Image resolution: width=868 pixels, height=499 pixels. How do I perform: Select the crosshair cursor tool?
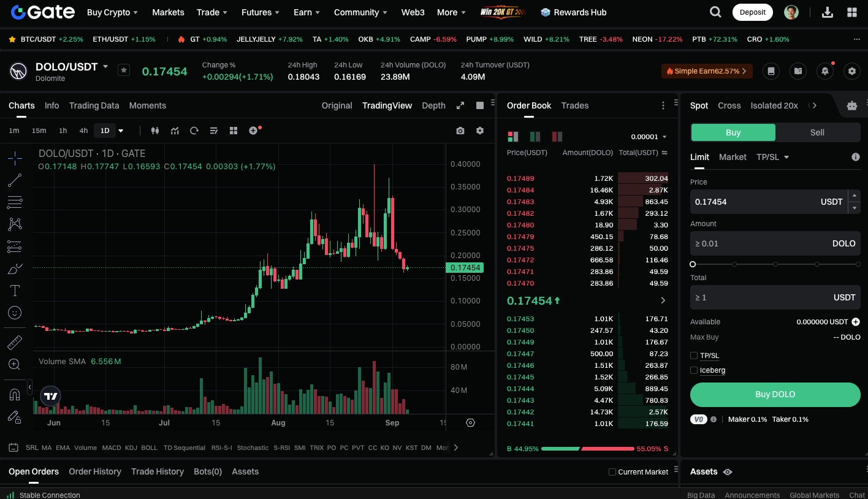click(x=15, y=158)
